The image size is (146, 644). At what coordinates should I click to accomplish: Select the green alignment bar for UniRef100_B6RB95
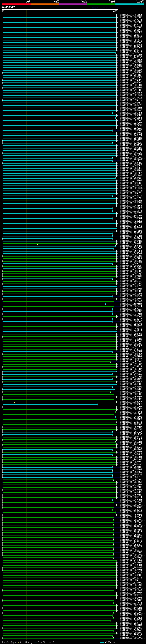point(57,621)
